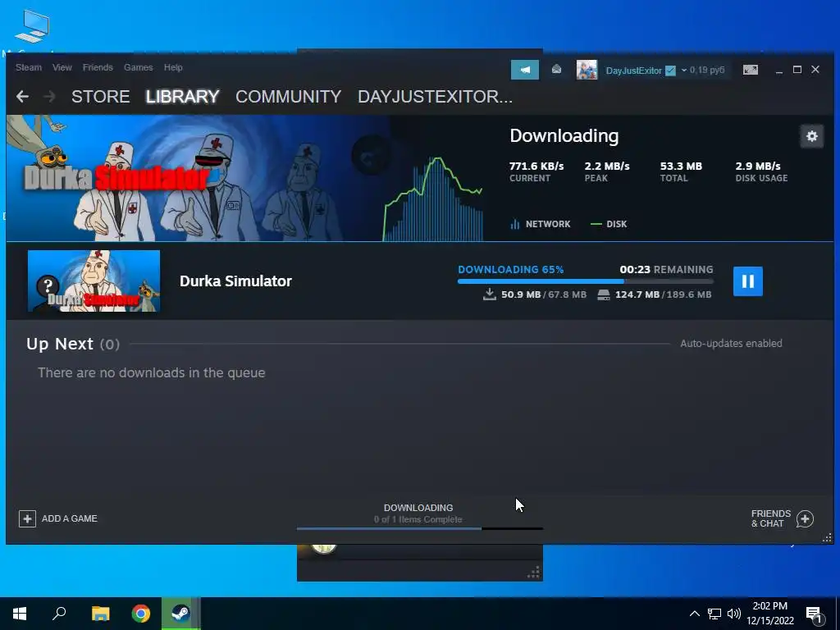
Task: Open File Explorer from the taskbar
Action: (x=100, y=614)
